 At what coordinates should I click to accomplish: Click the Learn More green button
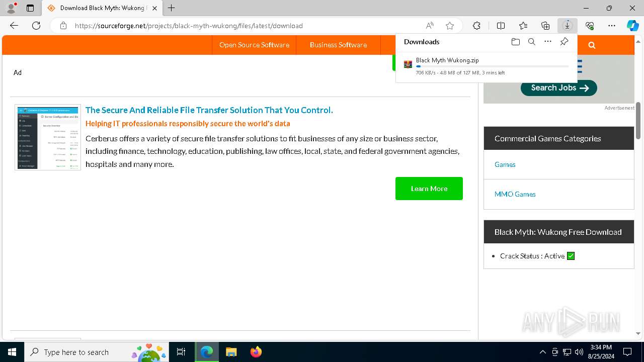tap(429, 189)
